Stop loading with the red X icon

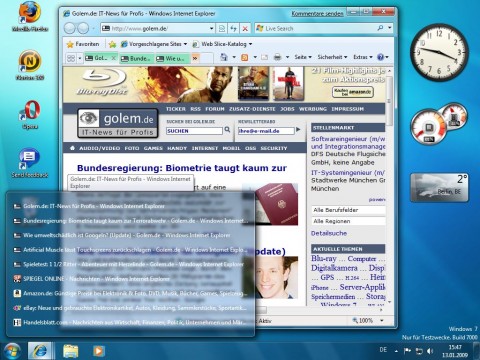(x=245, y=29)
